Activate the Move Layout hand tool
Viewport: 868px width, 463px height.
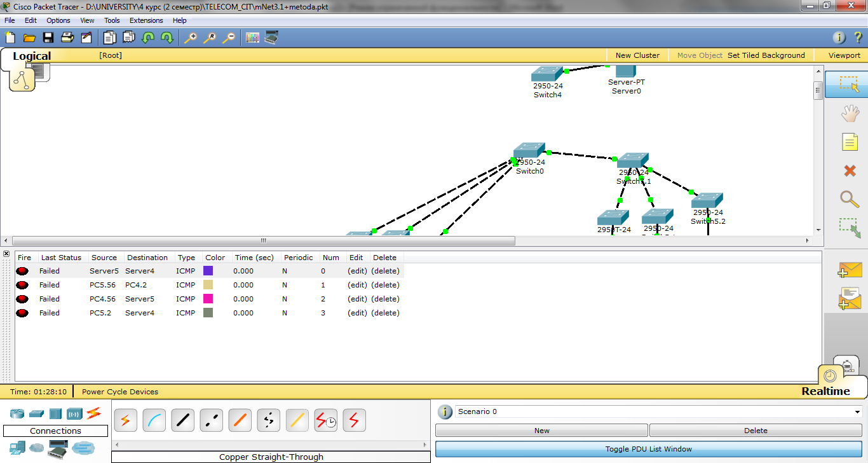click(x=850, y=114)
